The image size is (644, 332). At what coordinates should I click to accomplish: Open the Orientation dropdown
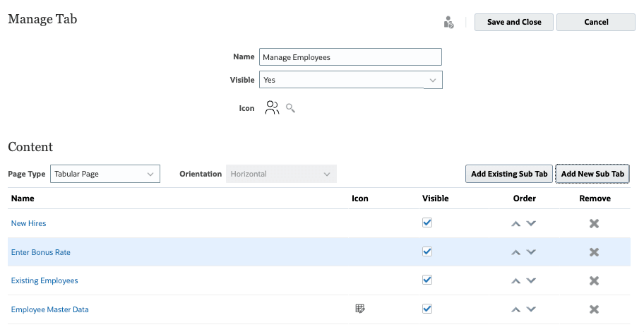281,174
